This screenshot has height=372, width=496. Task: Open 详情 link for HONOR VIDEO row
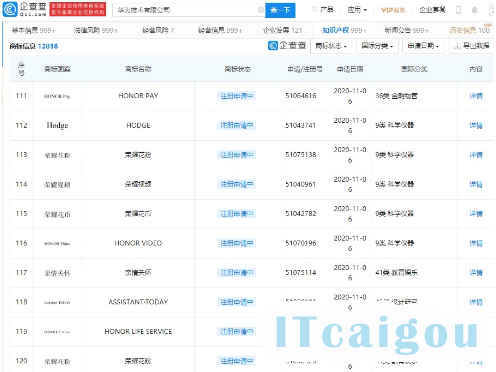(476, 243)
